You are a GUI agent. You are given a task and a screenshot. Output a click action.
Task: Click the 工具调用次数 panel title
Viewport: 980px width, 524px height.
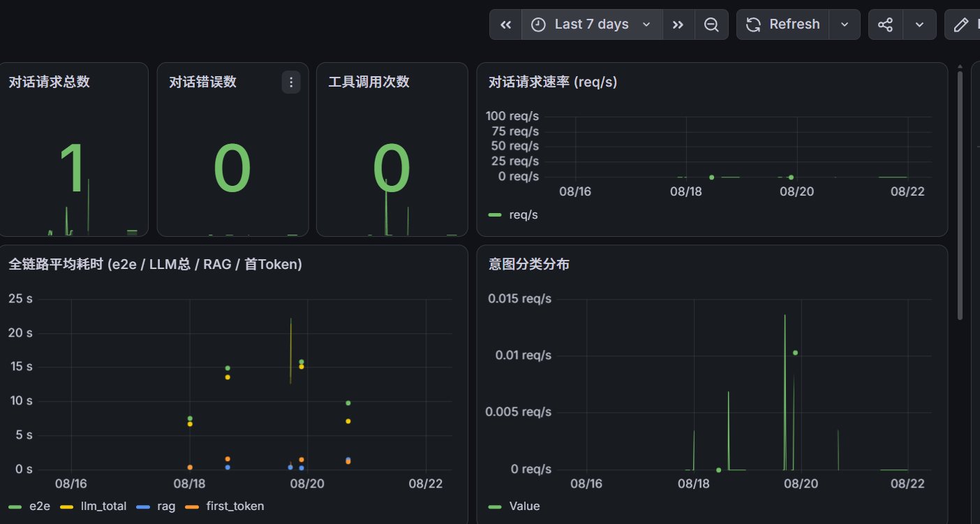pyautogui.click(x=369, y=82)
